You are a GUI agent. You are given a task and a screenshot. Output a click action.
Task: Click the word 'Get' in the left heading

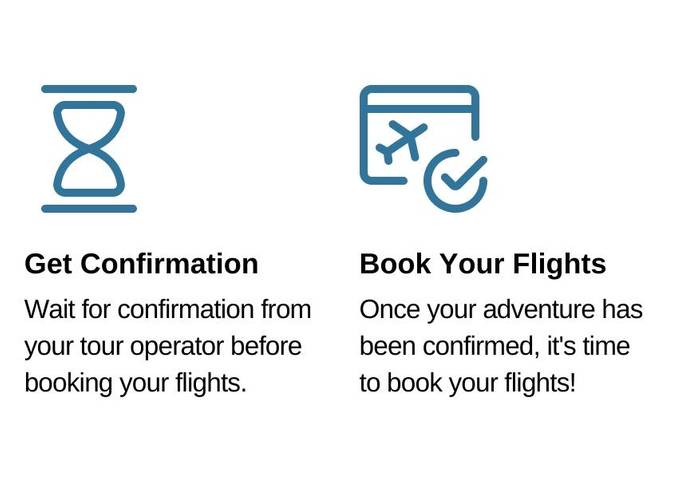(x=48, y=264)
